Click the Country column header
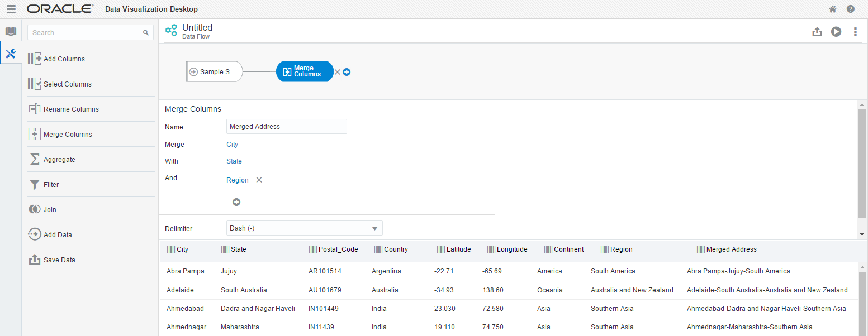 (391, 249)
